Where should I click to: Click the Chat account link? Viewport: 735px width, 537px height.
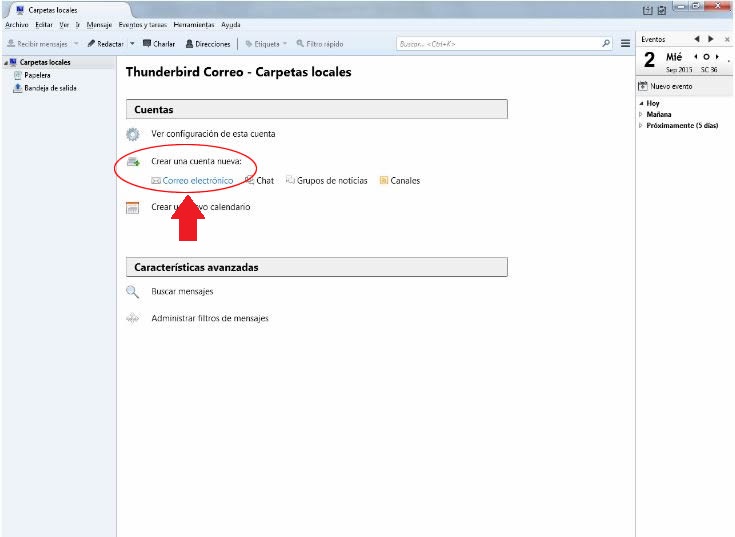tap(265, 180)
